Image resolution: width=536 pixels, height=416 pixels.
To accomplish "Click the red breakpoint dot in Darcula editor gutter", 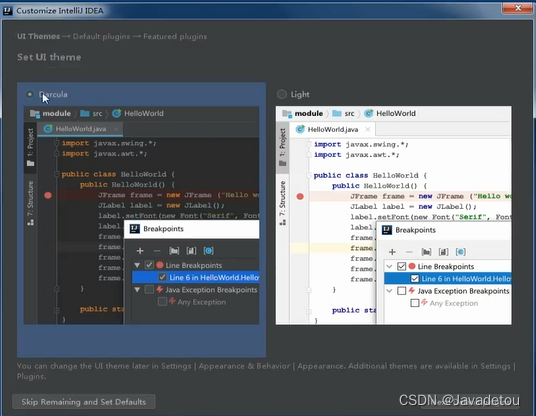I will (x=48, y=195).
